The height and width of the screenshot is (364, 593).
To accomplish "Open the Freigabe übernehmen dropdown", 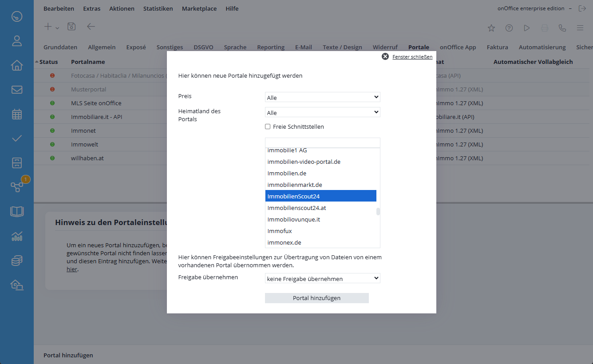I will 322,278.
